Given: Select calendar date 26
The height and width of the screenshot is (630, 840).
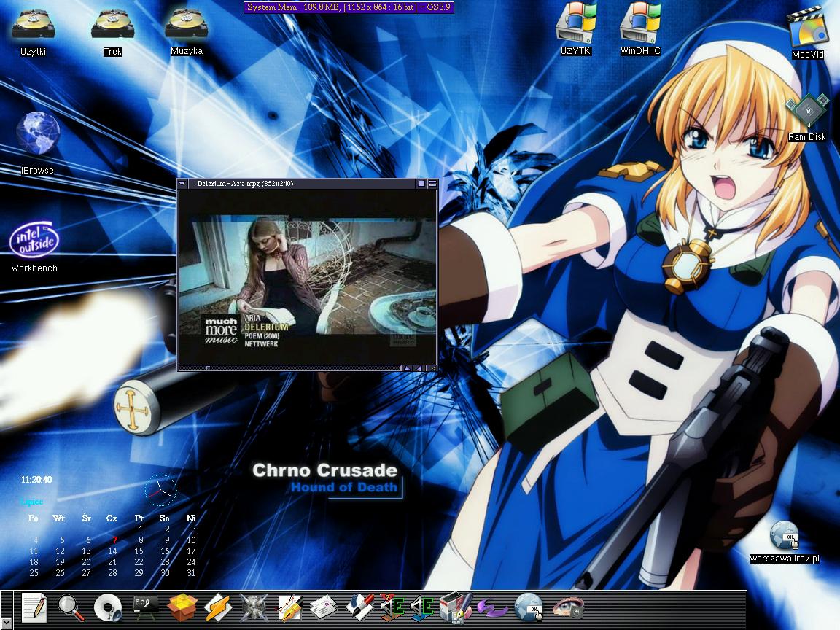Looking at the screenshot, I should pos(60,572).
